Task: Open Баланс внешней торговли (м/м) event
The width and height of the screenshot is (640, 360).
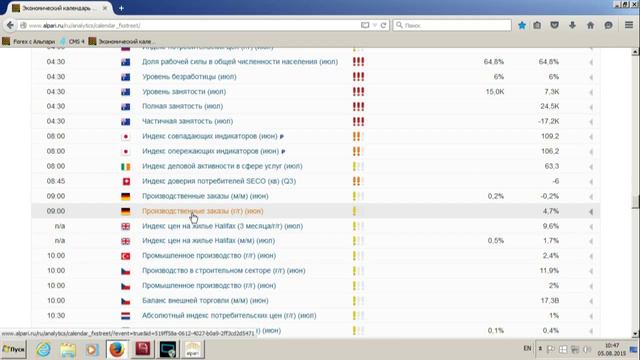Action: point(205,301)
